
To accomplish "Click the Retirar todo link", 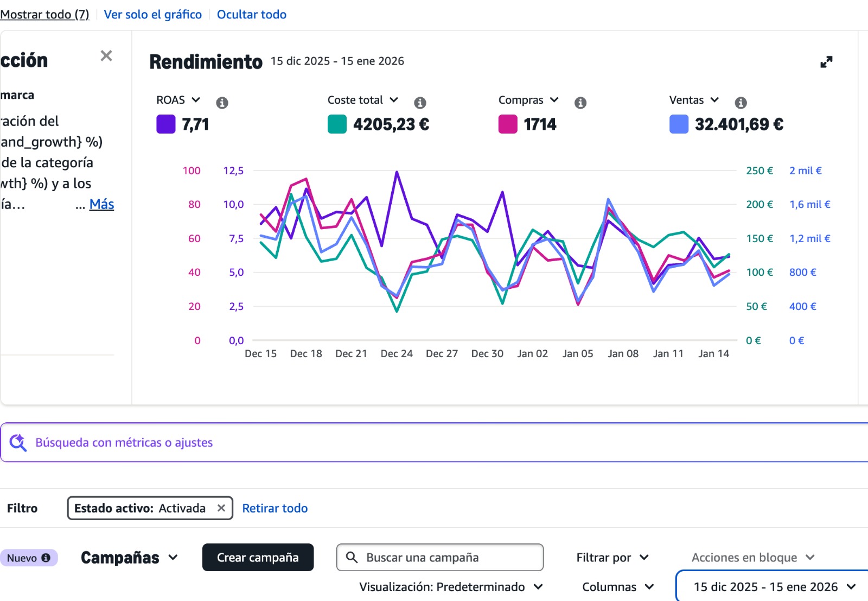I will click(x=275, y=508).
